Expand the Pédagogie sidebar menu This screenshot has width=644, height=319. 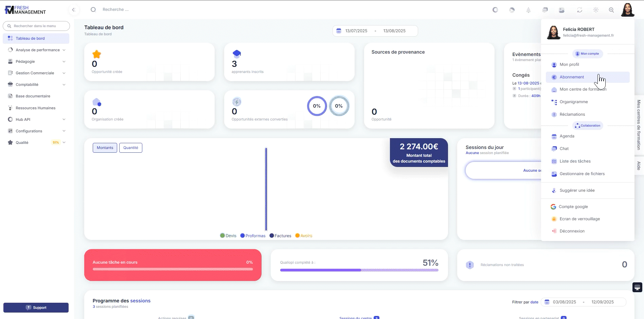(36, 62)
